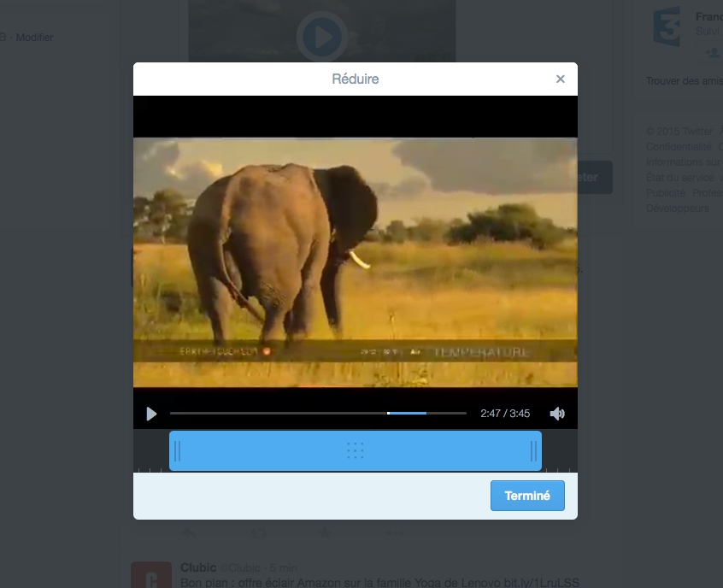Image resolution: width=723 pixels, height=588 pixels.
Task: Open the Confidentialité link in the footer
Action: click(x=679, y=147)
